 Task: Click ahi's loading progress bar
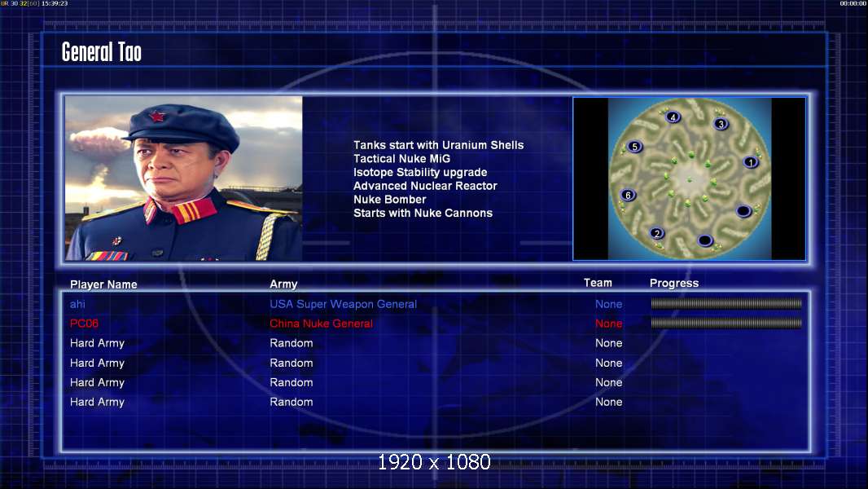point(726,303)
